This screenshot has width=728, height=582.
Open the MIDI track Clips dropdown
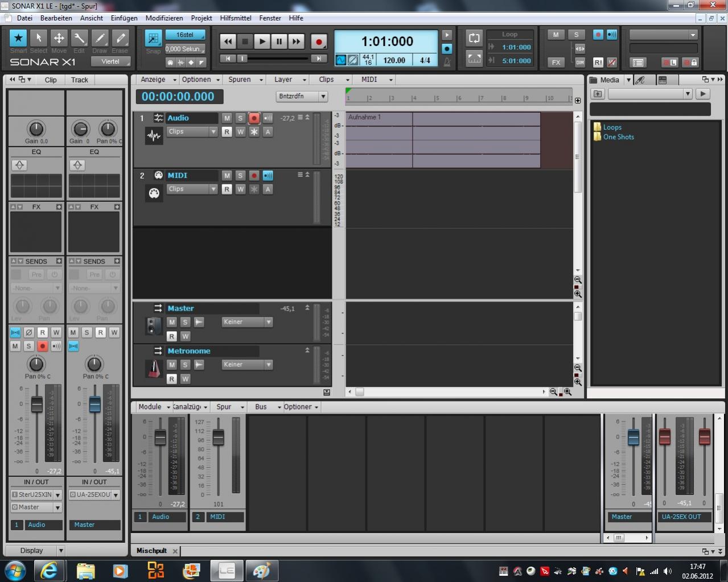click(x=192, y=189)
